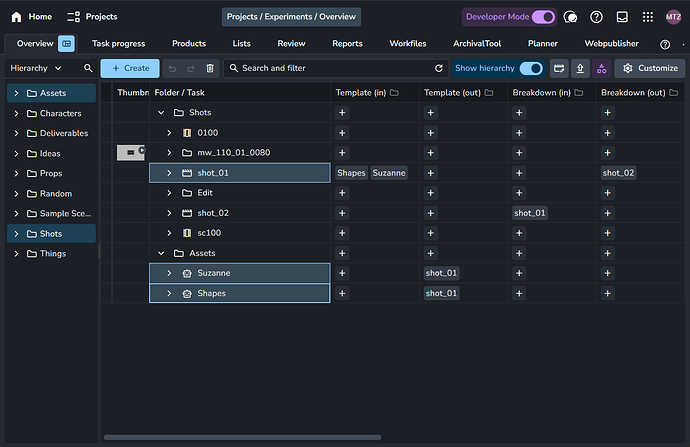The width and height of the screenshot is (690, 447).
Task: Collapse the Shots folder row in the table
Action: coord(162,113)
